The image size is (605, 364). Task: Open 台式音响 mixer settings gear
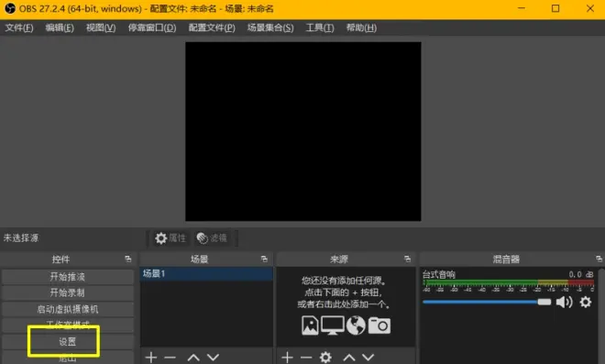coord(586,302)
